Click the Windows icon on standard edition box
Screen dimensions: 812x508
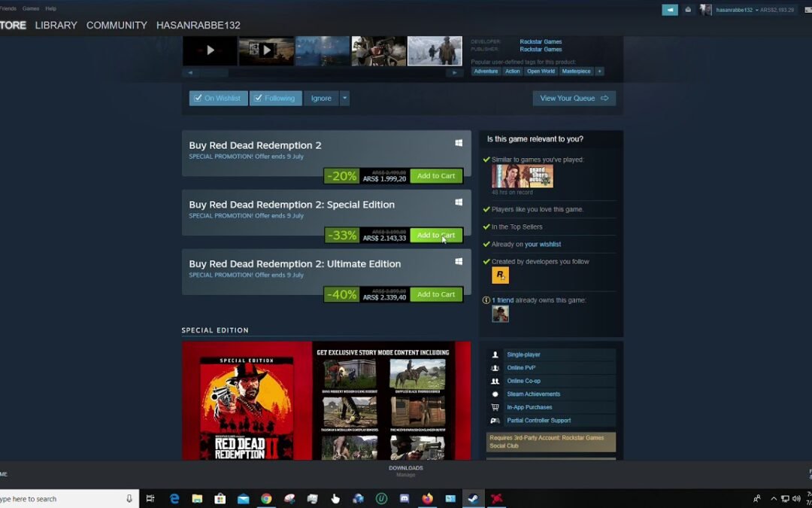[459, 143]
